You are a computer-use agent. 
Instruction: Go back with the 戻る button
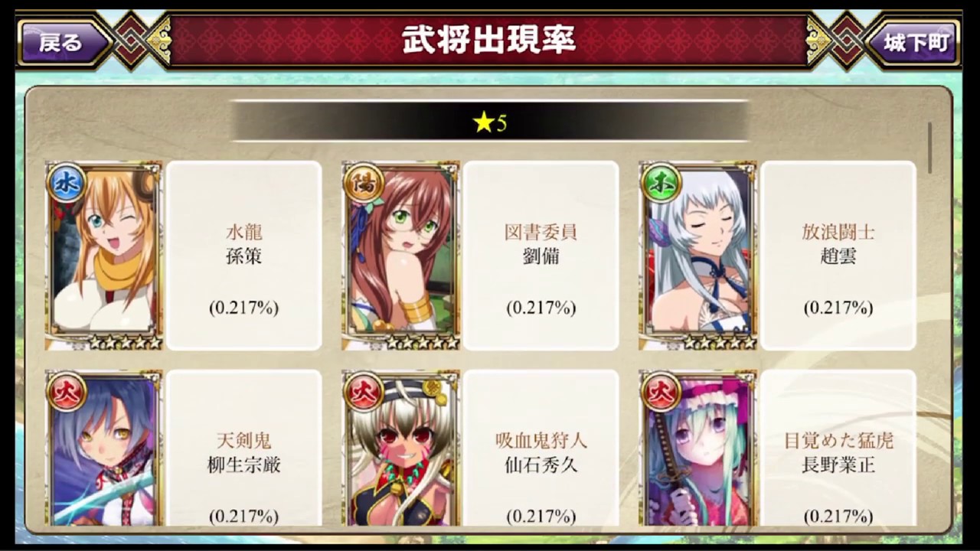63,41
